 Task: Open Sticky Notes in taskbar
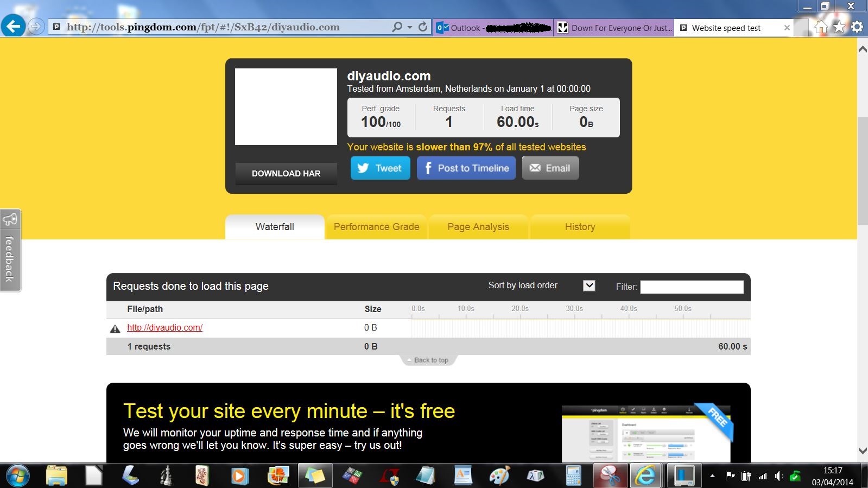tap(314, 476)
